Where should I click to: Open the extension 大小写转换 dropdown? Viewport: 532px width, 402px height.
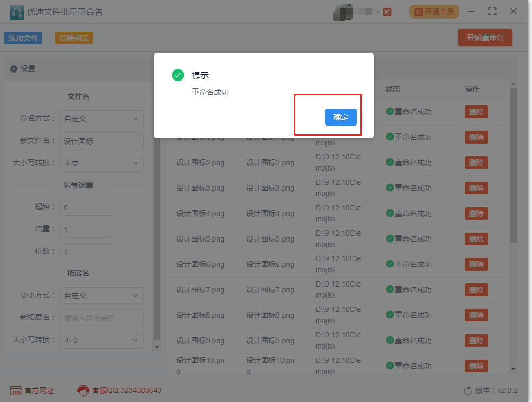pyautogui.click(x=102, y=340)
